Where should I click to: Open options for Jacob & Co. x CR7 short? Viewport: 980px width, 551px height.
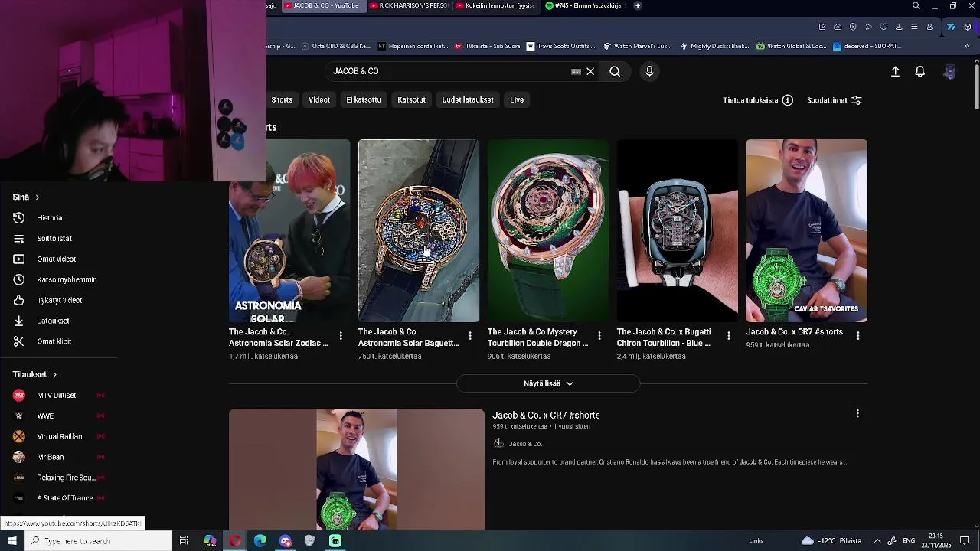tap(858, 336)
